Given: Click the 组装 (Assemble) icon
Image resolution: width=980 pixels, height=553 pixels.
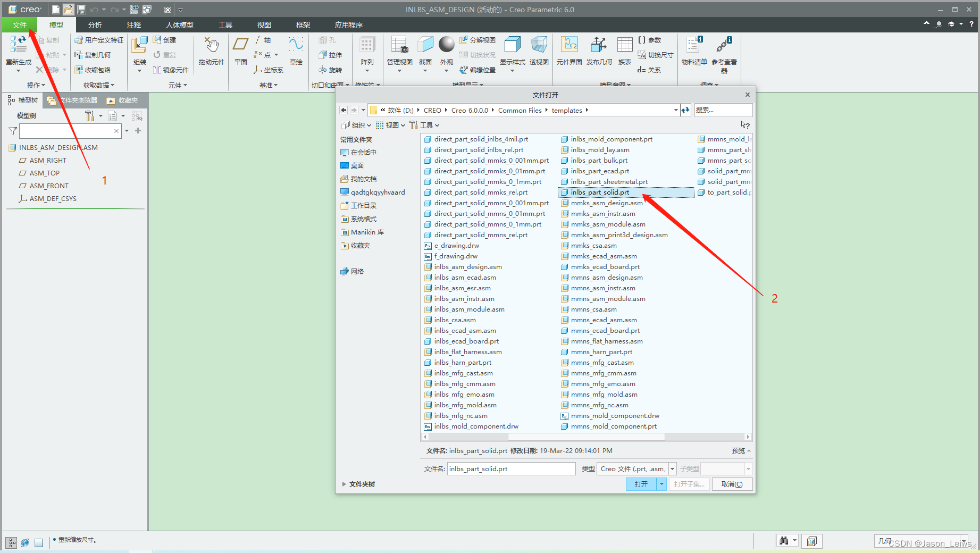Looking at the screenshot, I should (139, 45).
